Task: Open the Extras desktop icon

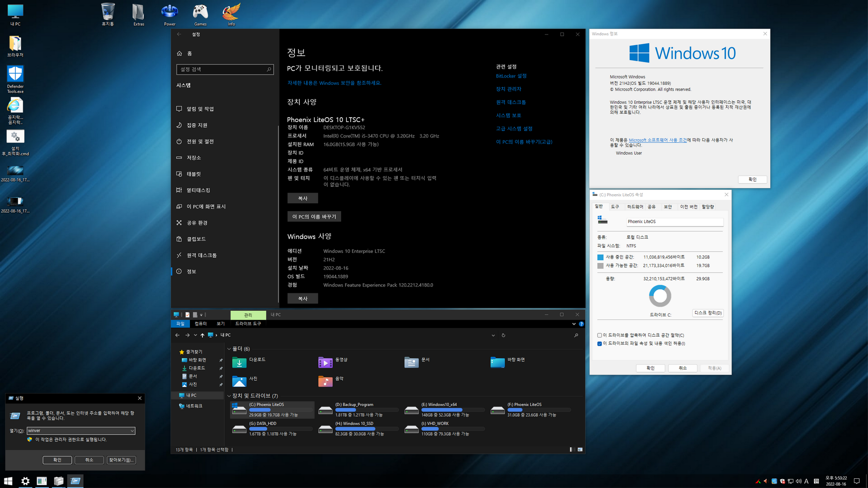Action: tap(139, 15)
